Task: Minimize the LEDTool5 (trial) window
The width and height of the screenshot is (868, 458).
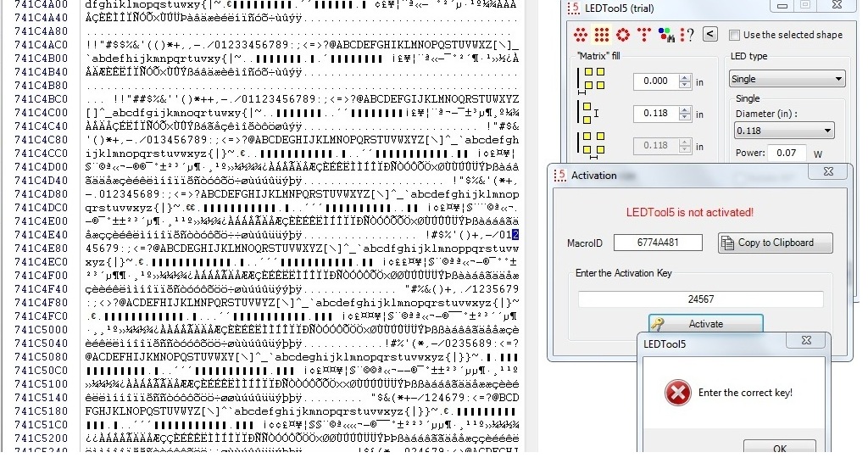Action: (782, 5)
